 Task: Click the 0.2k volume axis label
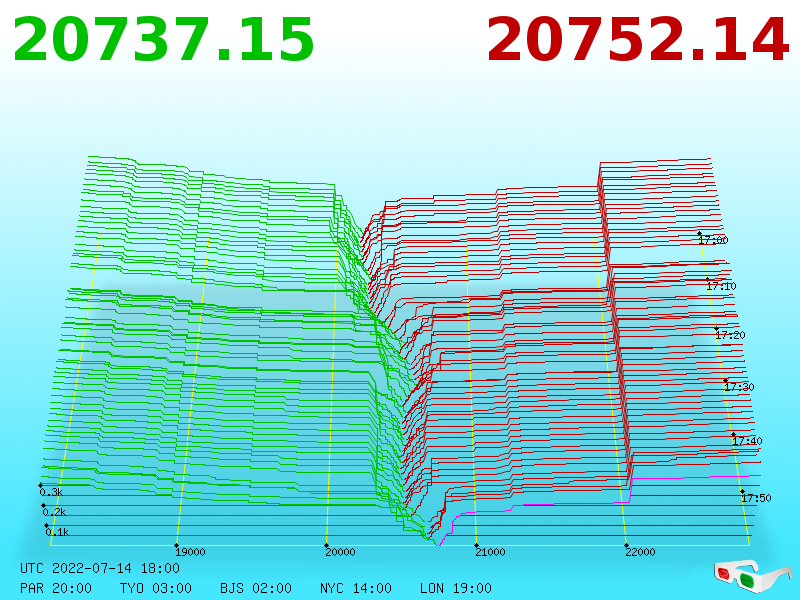click(x=54, y=512)
